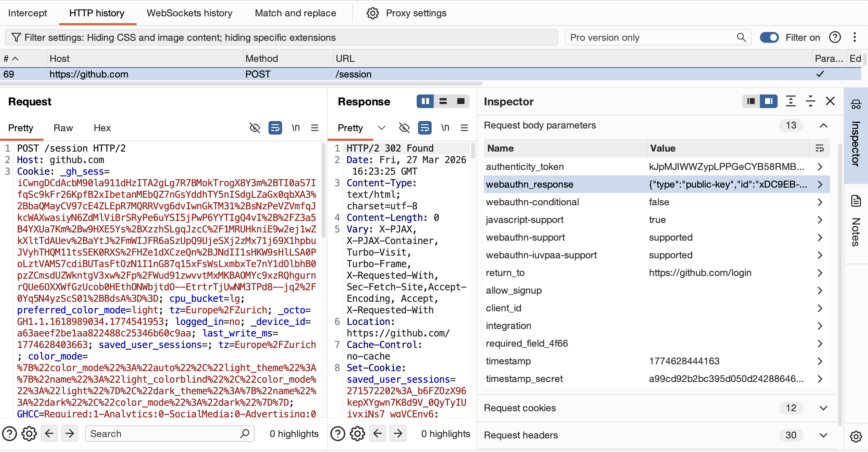
Task: Switch to Match and replace tab
Action: (x=295, y=13)
